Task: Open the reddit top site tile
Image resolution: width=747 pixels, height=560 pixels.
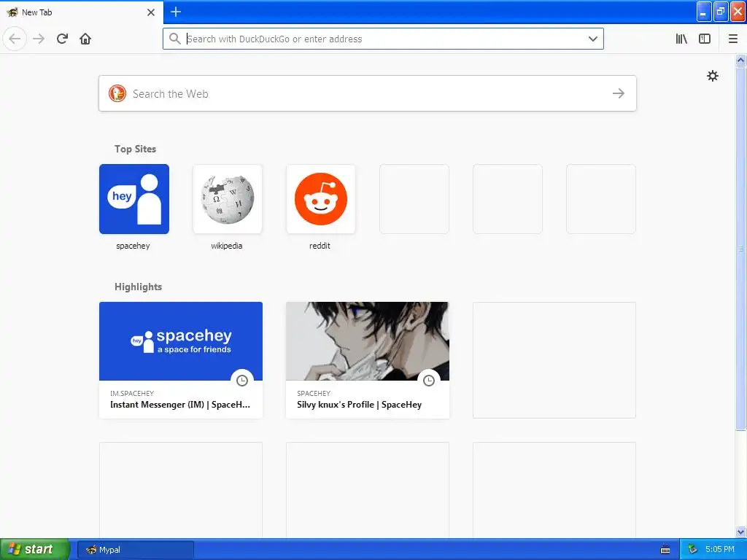Action: [321, 199]
